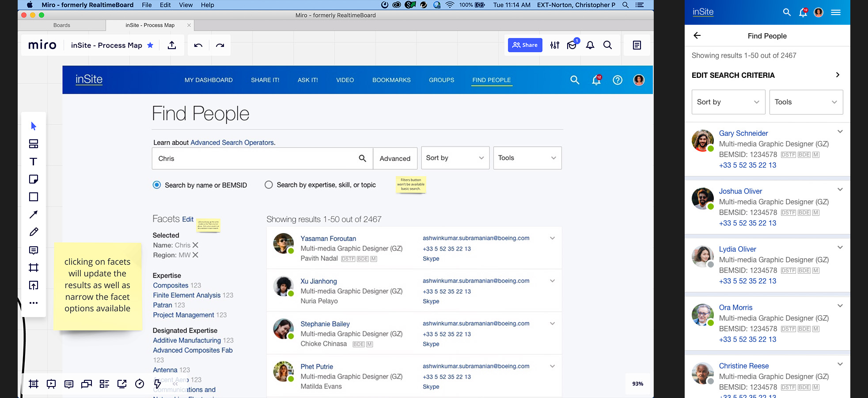
Task: Select the cursor tool in Miro toolbar
Action: (x=34, y=126)
